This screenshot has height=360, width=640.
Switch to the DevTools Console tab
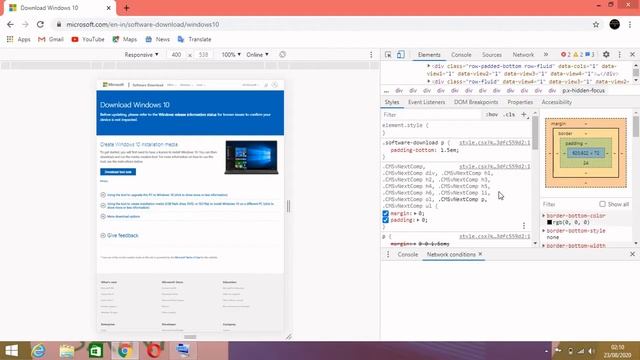[461, 55]
